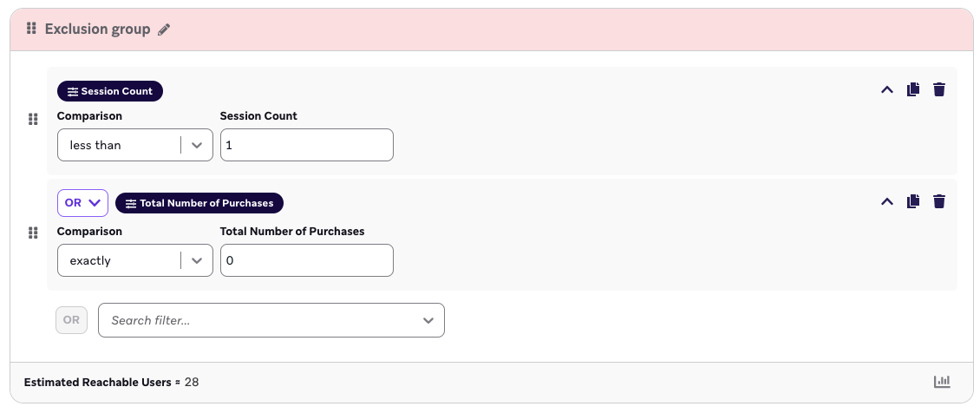The width and height of the screenshot is (980, 413).
Task: Click the disabled OR button beside search
Action: (71, 320)
